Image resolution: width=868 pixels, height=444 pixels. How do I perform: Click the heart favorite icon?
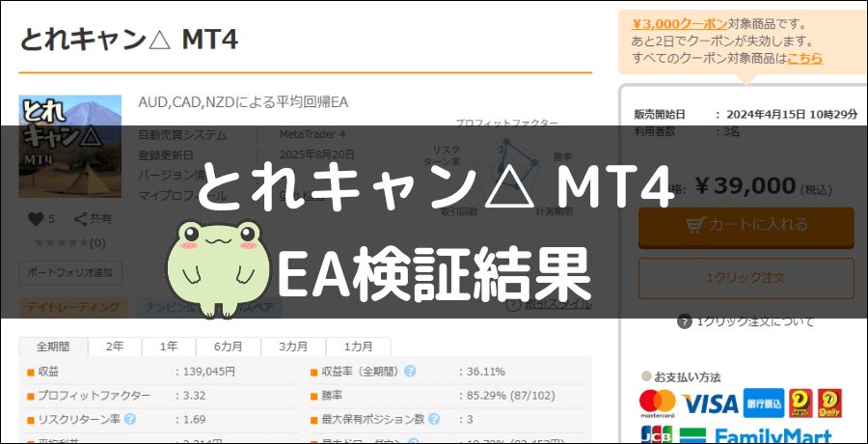click(36, 219)
